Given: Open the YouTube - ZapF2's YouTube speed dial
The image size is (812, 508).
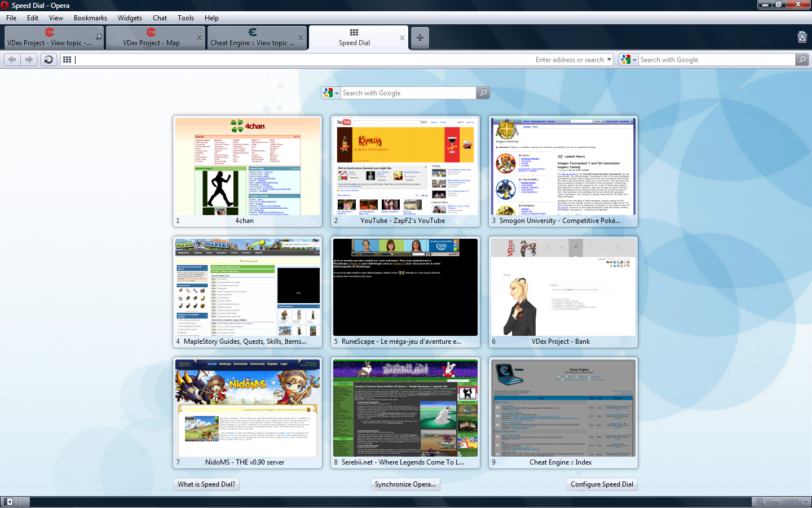Looking at the screenshot, I should tap(405, 172).
